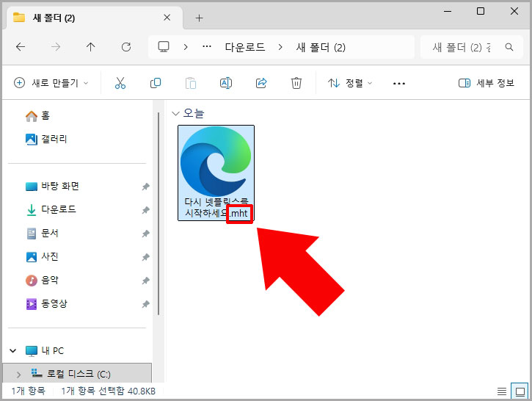Click the pin icon next to 사진

(x=145, y=257)
